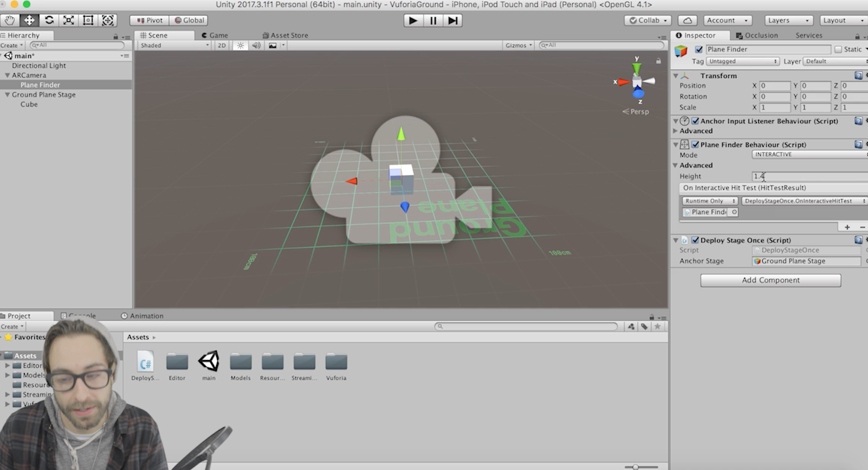Select Plane Finder in Hierarchy
This screenshot has width=868, height=470.
pyautogui.click(x=40, y=85)
